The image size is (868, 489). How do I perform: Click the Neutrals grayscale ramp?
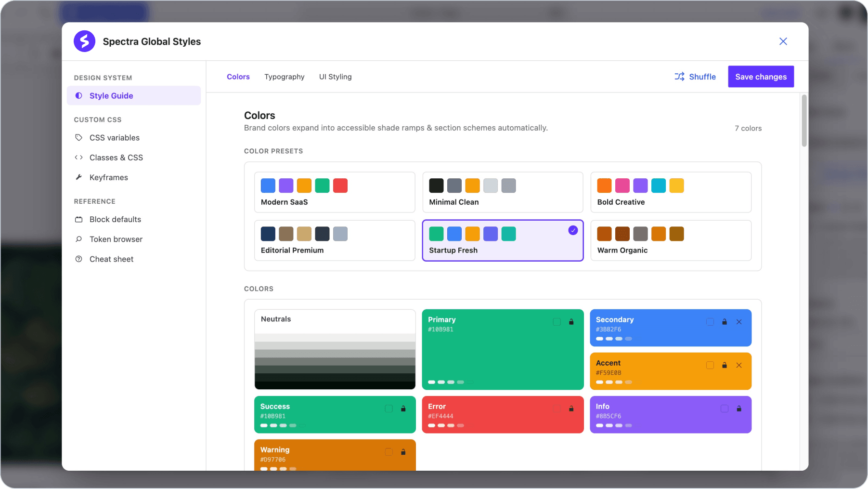pos(335,361)
